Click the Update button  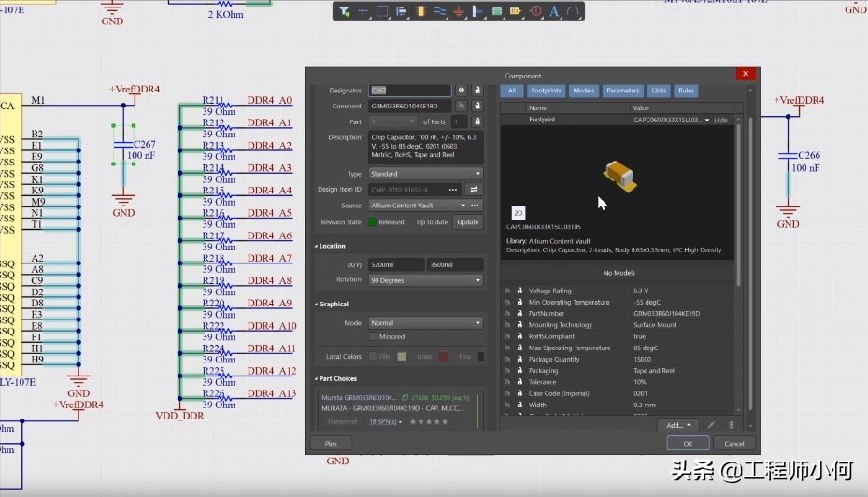468,222
